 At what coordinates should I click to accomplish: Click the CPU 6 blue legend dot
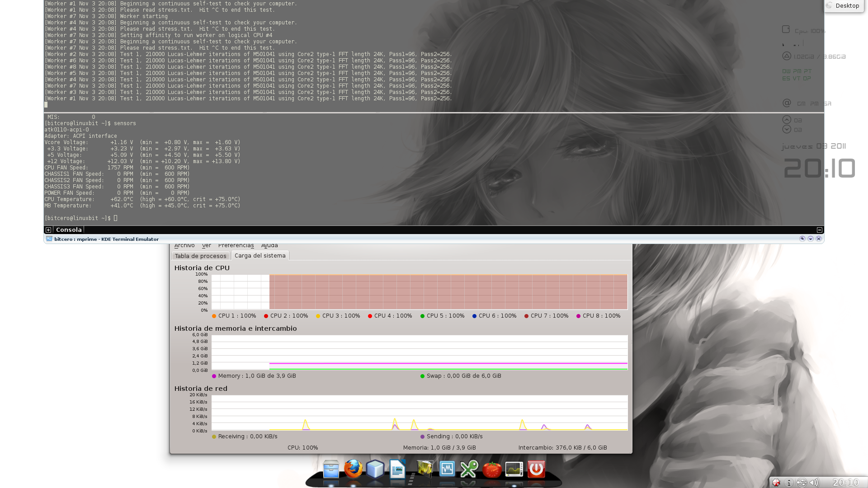coord(474,316)
